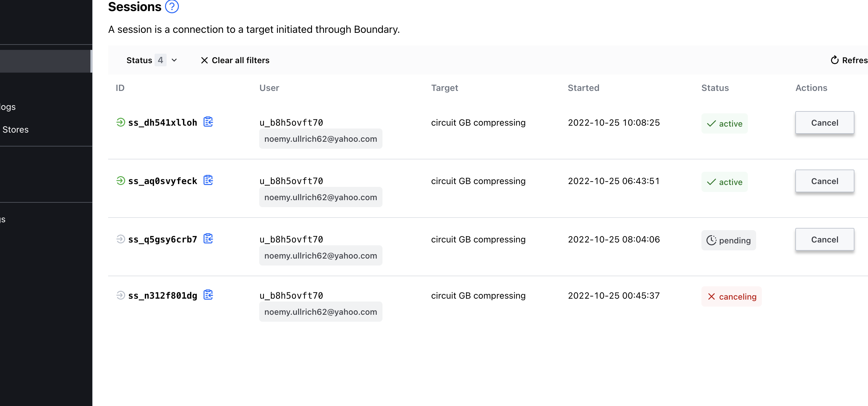Click the pending status badge
The height and width of the screenshot is (406, 868).
click(x=729, y=240)
